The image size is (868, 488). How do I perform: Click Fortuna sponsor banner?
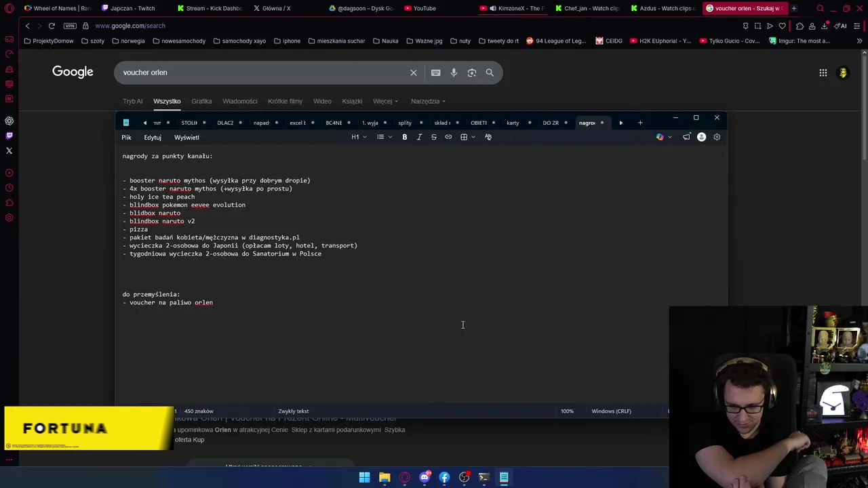click(x=88, y=428)
